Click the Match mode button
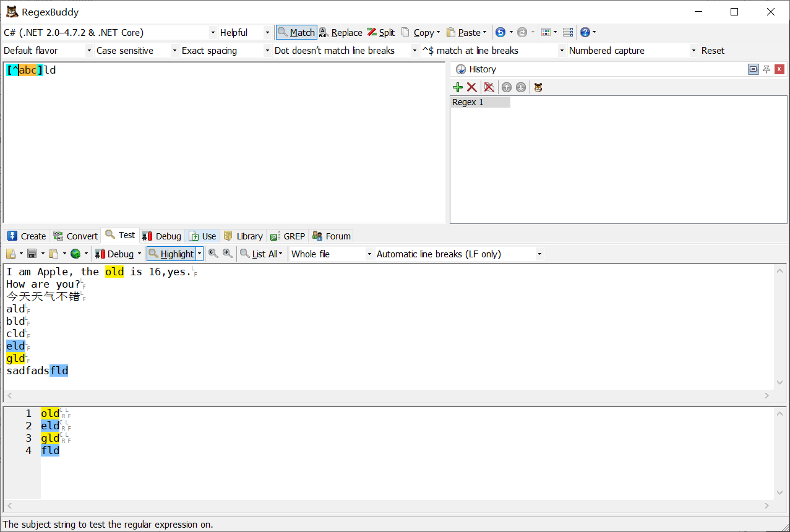The width and height of the screenshot is (790, 532). pos(296,32)
